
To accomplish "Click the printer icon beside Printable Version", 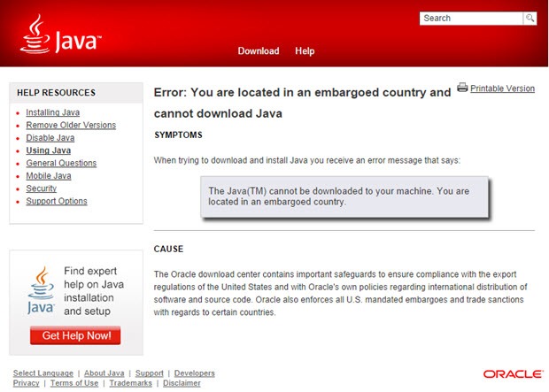I will (x=462, y=87).
